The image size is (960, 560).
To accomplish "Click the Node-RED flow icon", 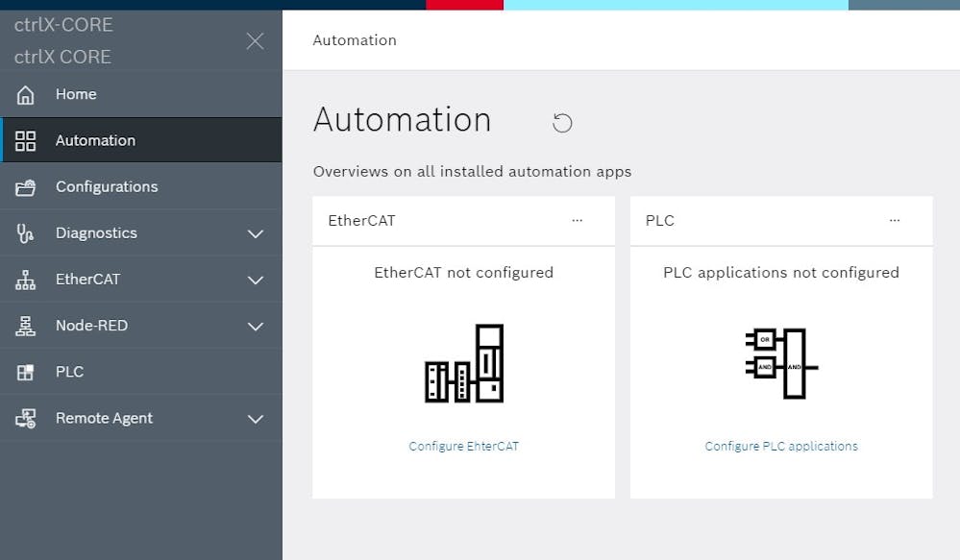I will click(25, 327).
